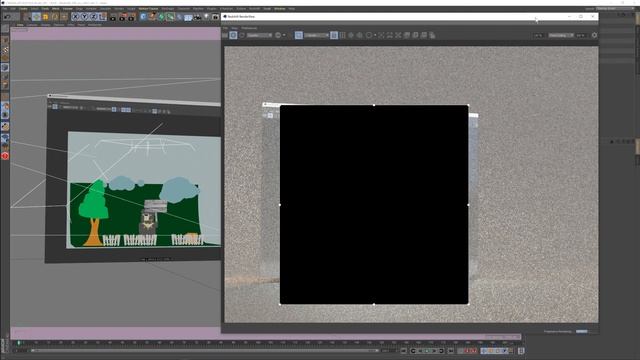Viewport: 640px width, 360px height.
Task: Click the Progressive Rendering progress bar
Action: click(x=582, y=331)
